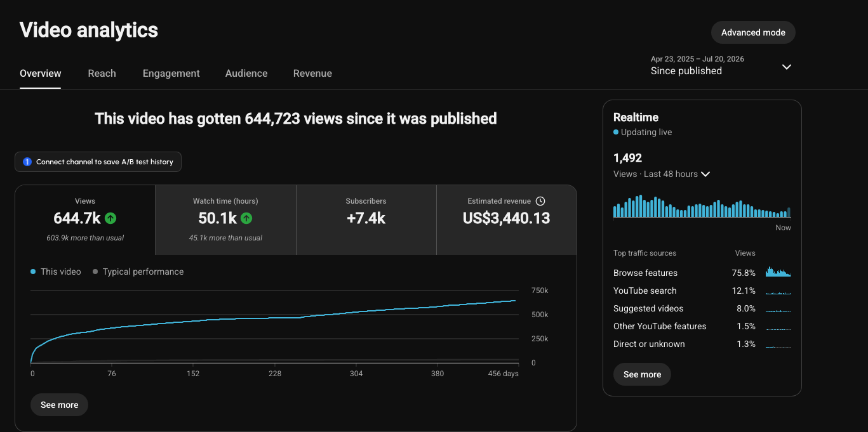Click the realtime count 1,492
Screen dimensions: 868x432
(x=627, y=158)
